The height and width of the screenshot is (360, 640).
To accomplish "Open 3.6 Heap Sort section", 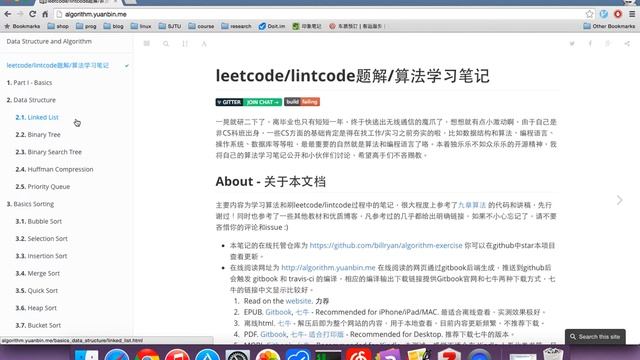I will tap(36, 308).
